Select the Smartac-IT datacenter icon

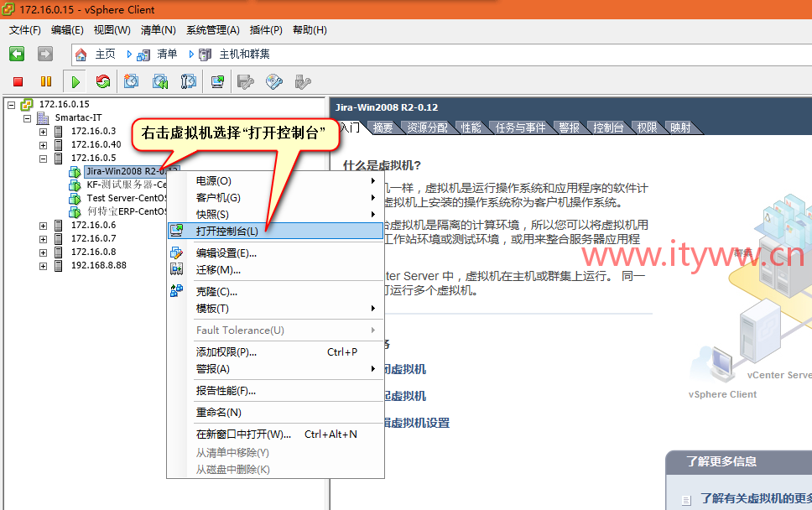pos(43,118)
